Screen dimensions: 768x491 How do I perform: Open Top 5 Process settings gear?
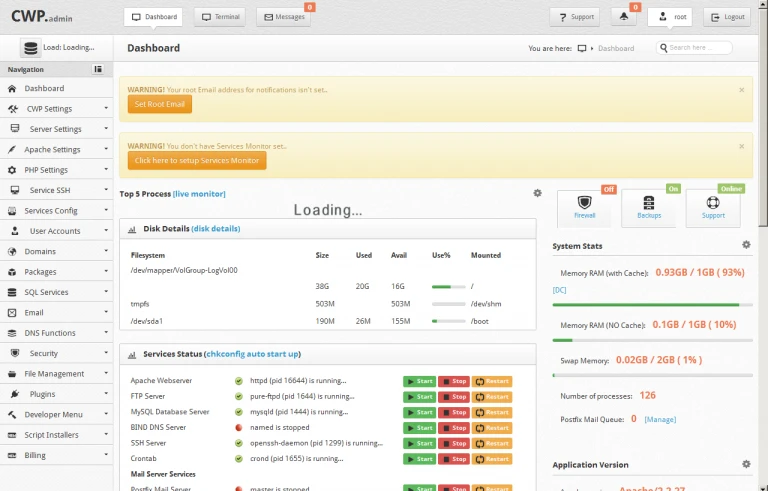point(537,193)
